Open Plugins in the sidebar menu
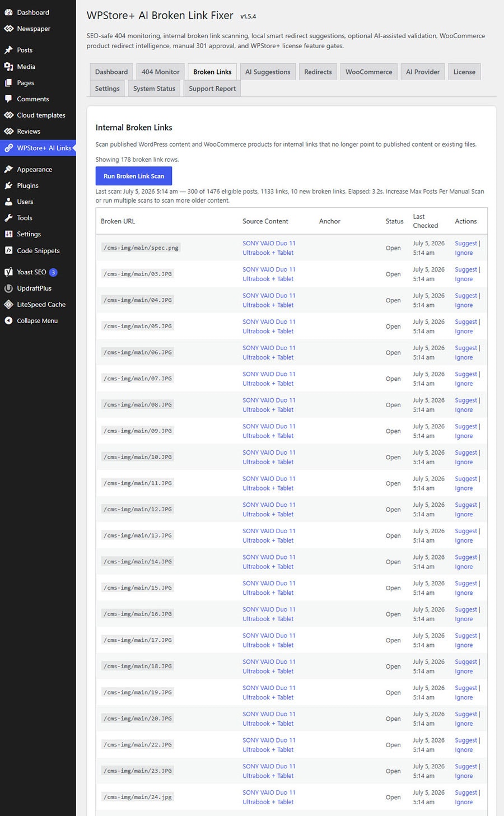 click(x=27, y=185)
